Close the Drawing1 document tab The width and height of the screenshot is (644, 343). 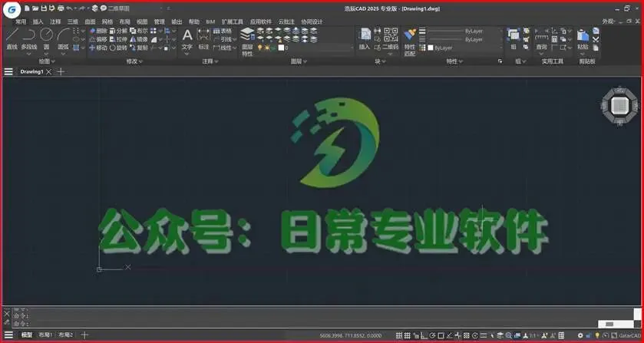coord(48,72)
